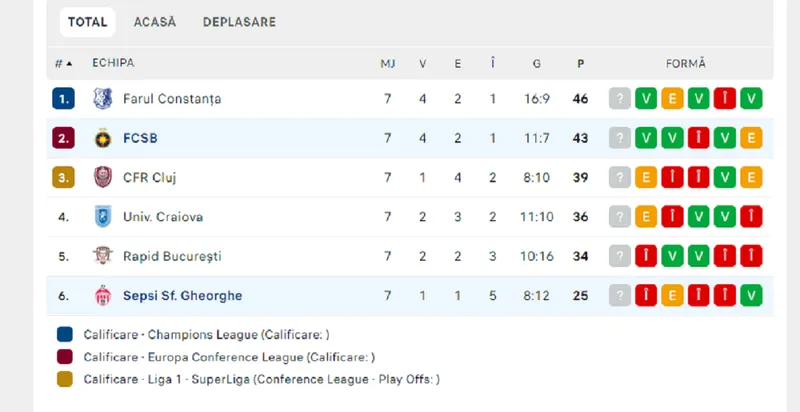Click the position 3 gold rank badge

64,177
